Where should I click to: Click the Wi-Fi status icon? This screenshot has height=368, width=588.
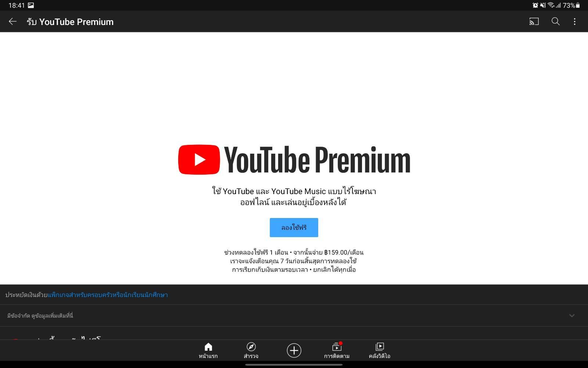551,5
